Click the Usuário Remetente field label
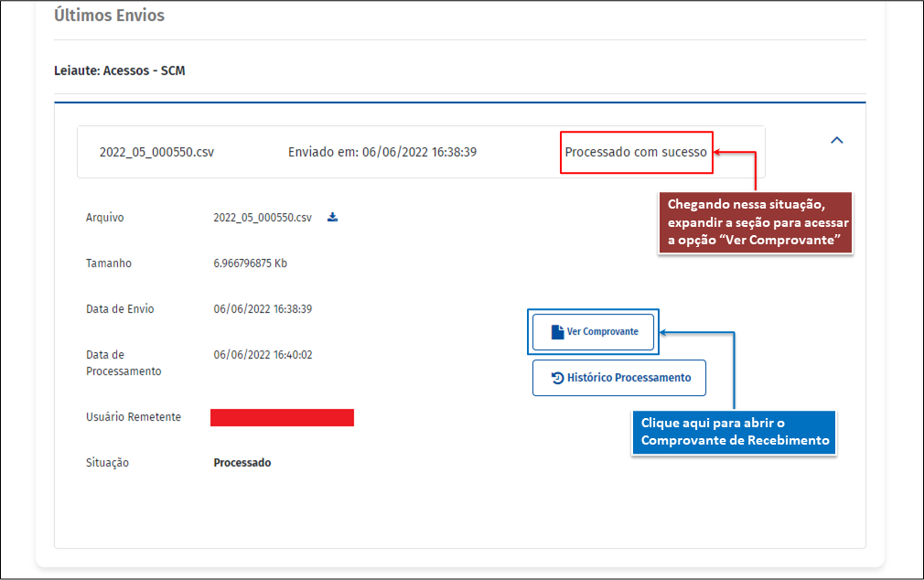This screenshot has width=924, height=580. pyautogui.click(x=134, y=417)
